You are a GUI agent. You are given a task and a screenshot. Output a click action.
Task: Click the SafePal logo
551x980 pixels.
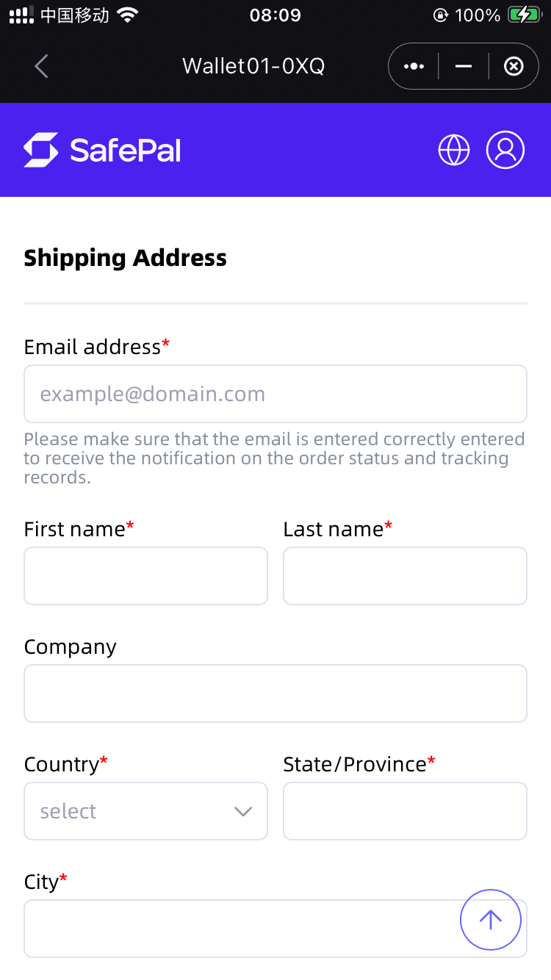pos(102,150)
